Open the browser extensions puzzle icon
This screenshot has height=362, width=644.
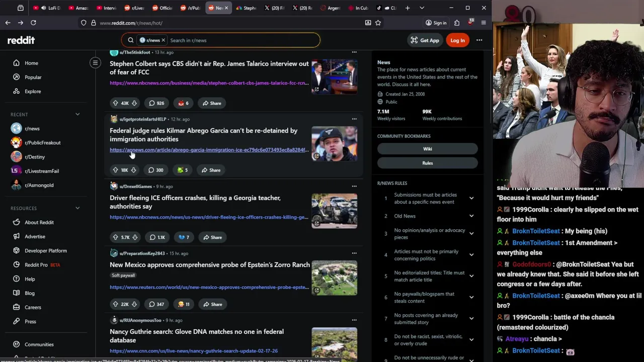pos(457,23)
